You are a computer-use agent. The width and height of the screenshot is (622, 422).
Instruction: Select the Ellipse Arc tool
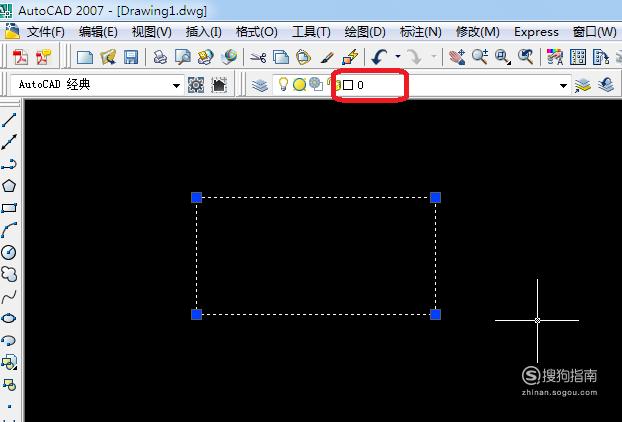point(9,340)
